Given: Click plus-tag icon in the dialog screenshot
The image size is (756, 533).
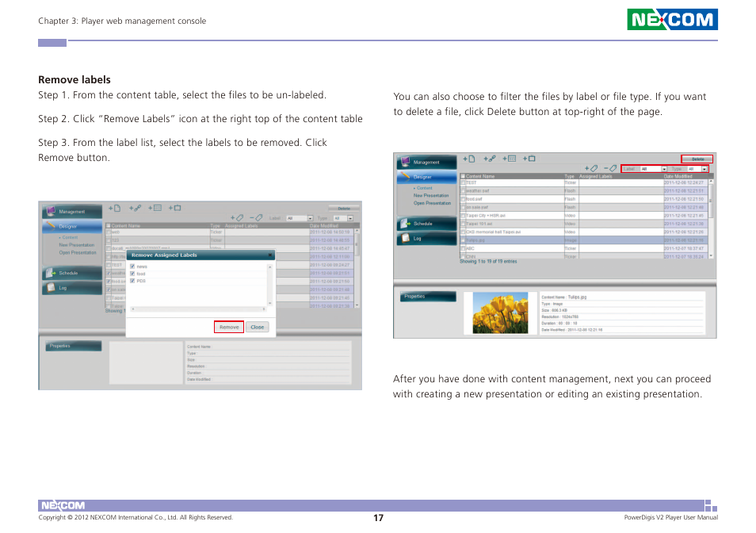Looking at the screenshot, I should (237, 218).
